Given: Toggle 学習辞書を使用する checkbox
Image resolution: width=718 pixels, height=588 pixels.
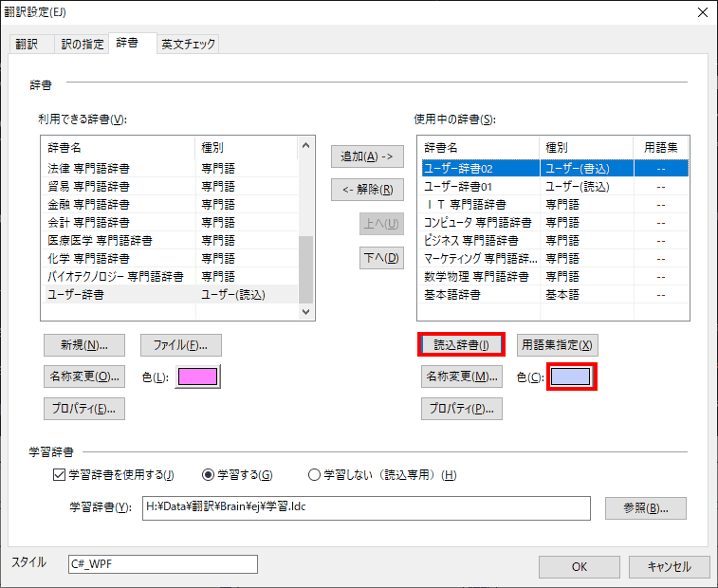Looking at the screenshot, I should [113, 475].
